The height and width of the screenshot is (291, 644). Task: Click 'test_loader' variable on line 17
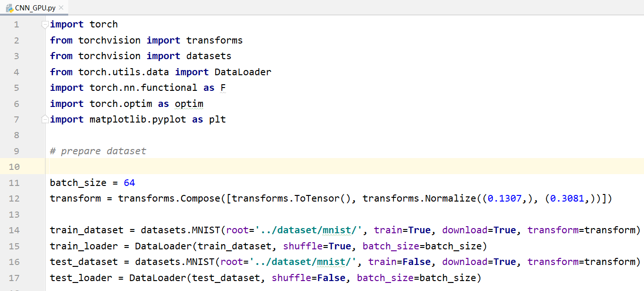(x=81, y=277)
